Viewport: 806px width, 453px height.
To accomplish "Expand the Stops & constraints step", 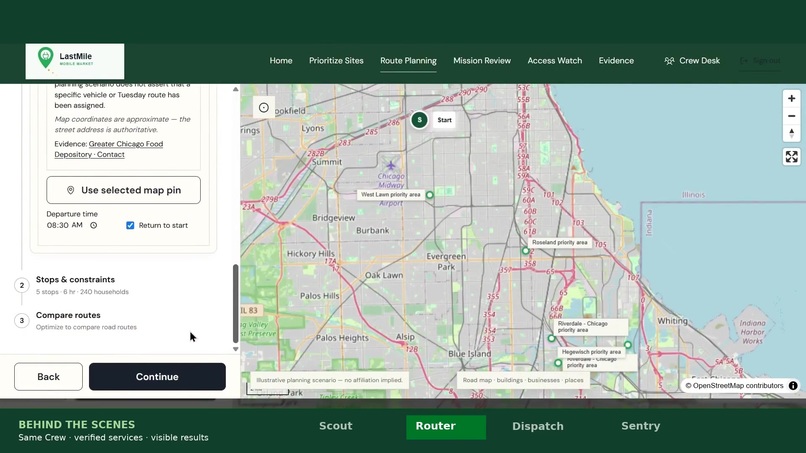I will coord(75,280).
